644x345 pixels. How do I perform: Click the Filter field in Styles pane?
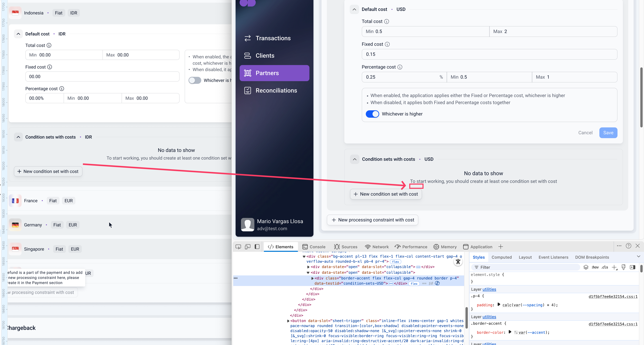[x=526, y=267]
